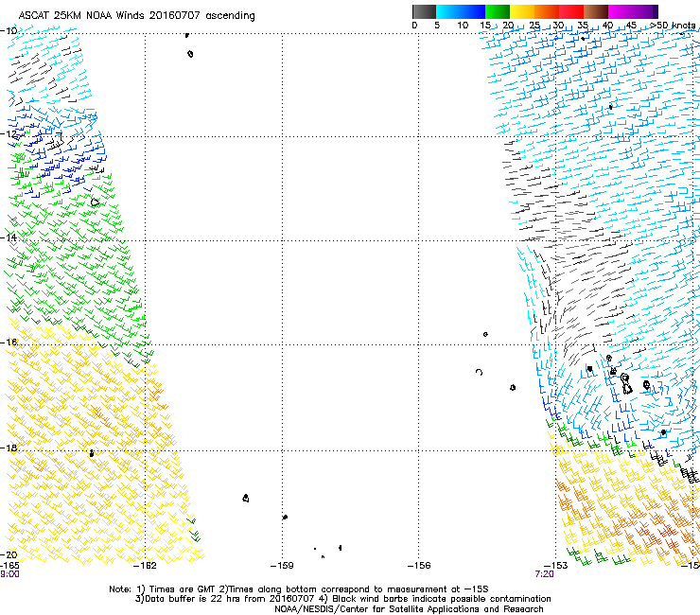Click the '-162' longitude axis label
This screenshot has height=615, width=700.
145,566
